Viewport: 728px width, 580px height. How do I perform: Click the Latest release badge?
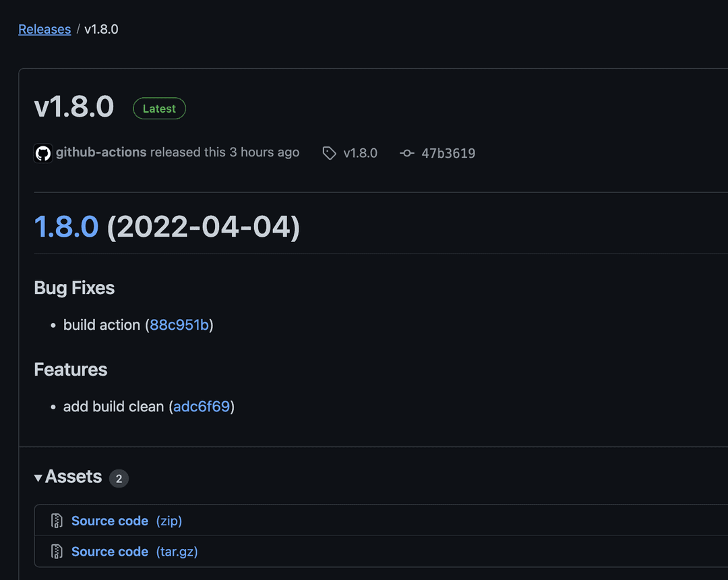coord(159,109)
